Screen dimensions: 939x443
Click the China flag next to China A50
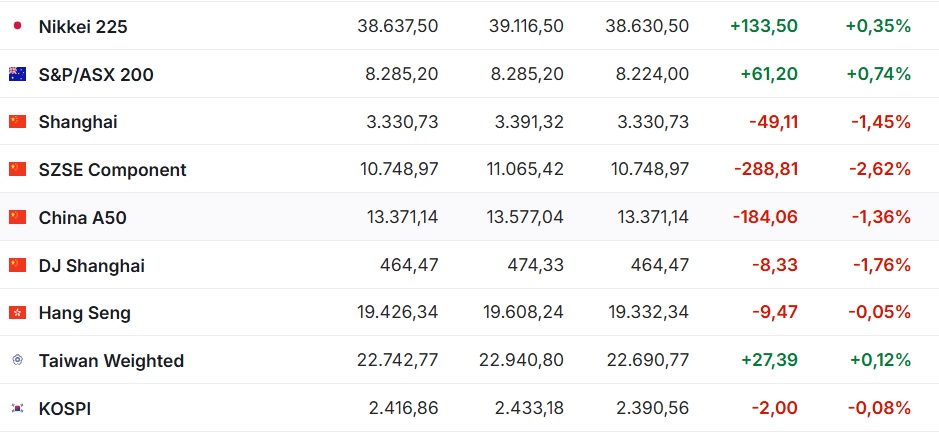[17, 217]
